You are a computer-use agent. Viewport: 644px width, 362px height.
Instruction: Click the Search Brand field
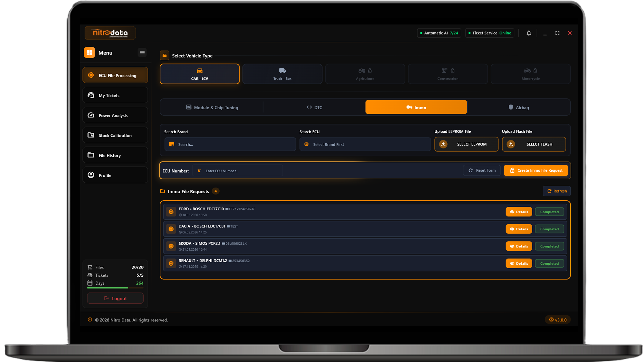[x=230, y=144]
